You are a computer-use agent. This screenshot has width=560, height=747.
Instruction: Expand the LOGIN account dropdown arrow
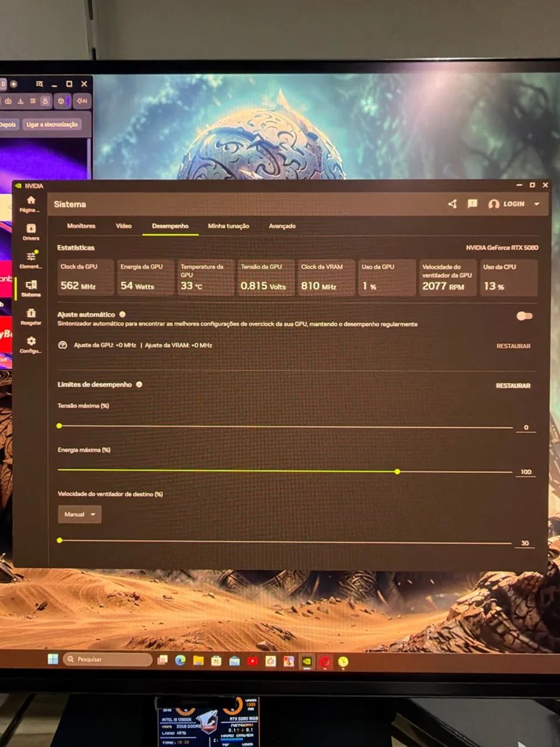[537, 204]
